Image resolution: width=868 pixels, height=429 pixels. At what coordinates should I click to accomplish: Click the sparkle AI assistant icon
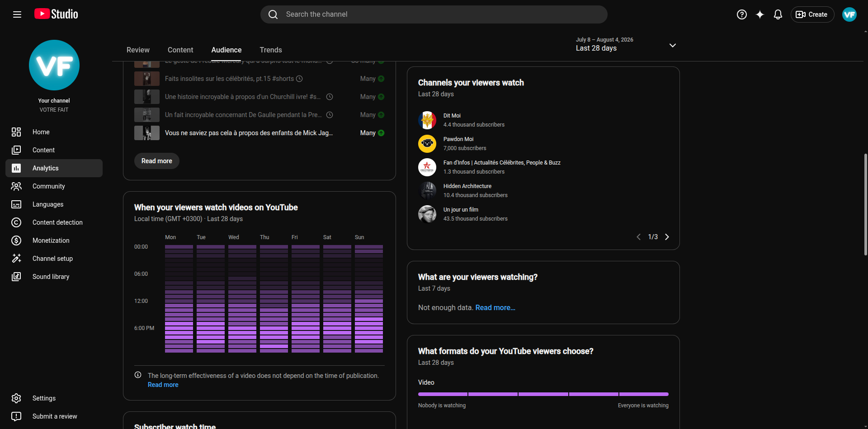click(760, 14)
